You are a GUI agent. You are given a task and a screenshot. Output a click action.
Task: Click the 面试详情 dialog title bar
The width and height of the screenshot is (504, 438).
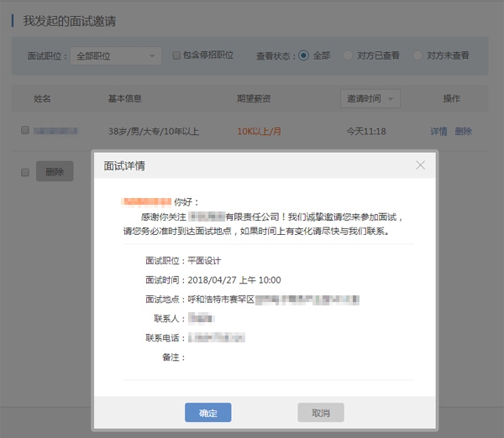[252, 165]
